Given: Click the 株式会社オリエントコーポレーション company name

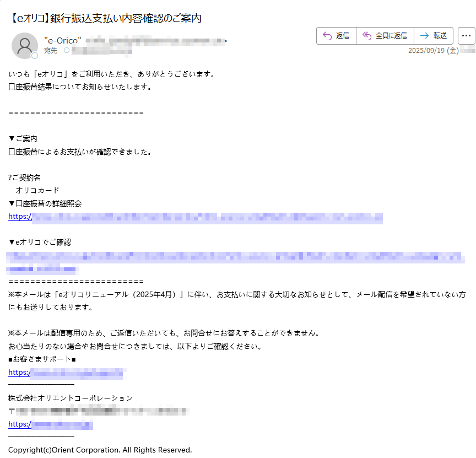Looking at the screenshot, I should click(71, 398).
